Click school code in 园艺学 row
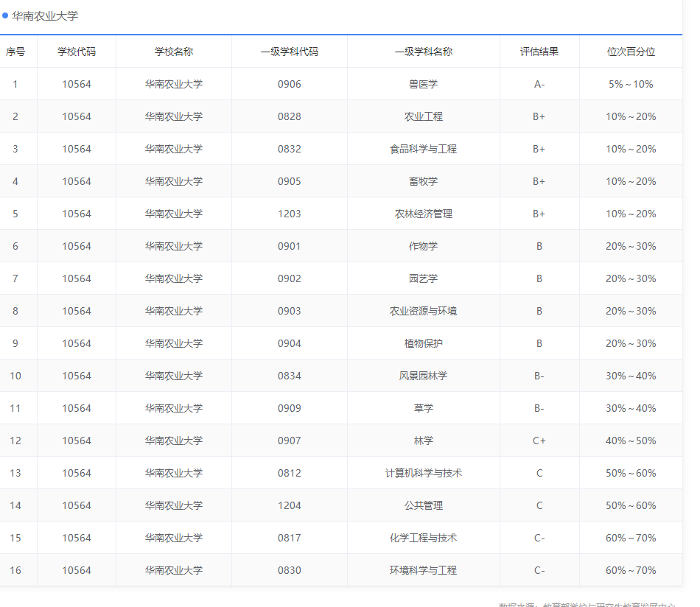 [x=77, y=279]
